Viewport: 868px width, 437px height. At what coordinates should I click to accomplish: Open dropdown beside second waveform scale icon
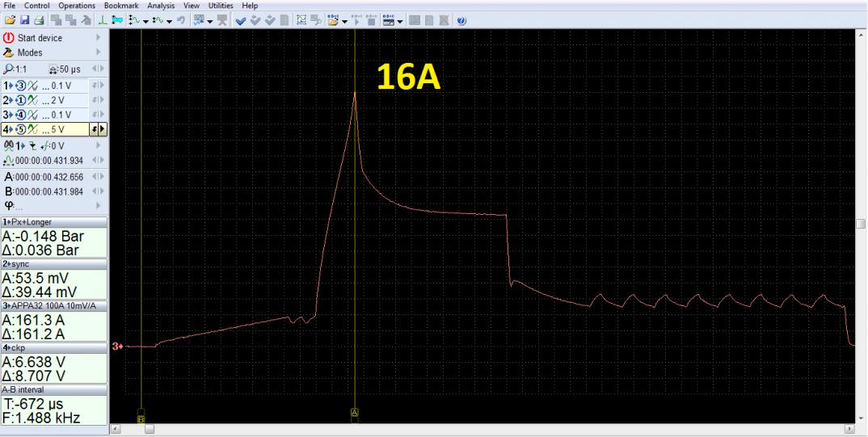click(170, 21)
